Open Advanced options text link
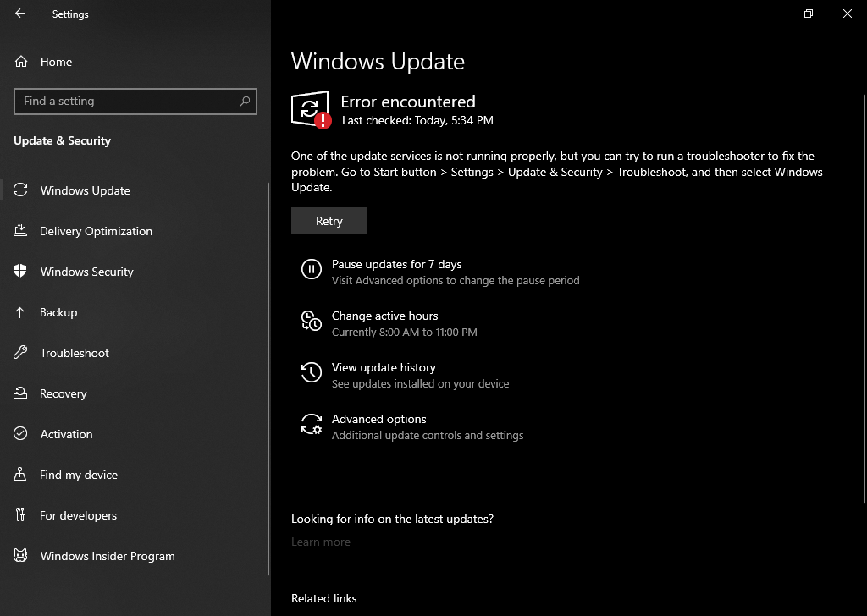The width and height of the screenshot is (867, 616). 378,419
